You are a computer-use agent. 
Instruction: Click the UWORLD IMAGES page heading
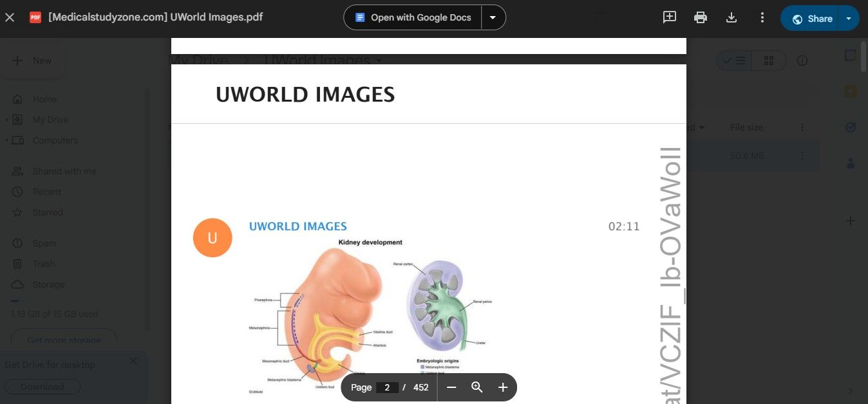[x=305, y=95]
